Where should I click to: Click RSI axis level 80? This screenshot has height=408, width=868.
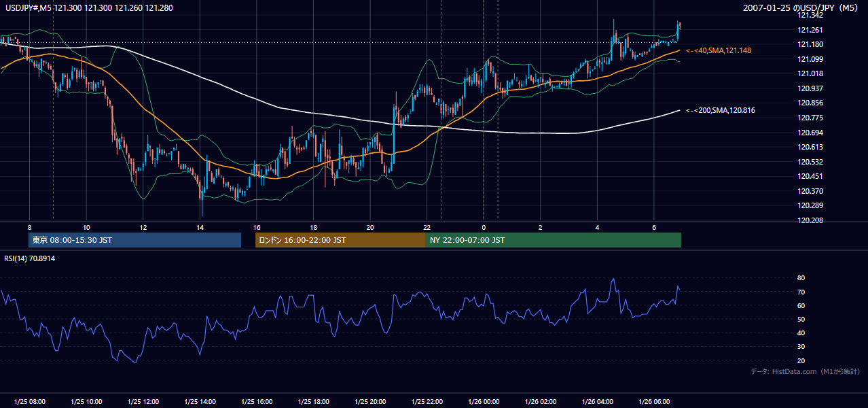(x=801, y=278)
